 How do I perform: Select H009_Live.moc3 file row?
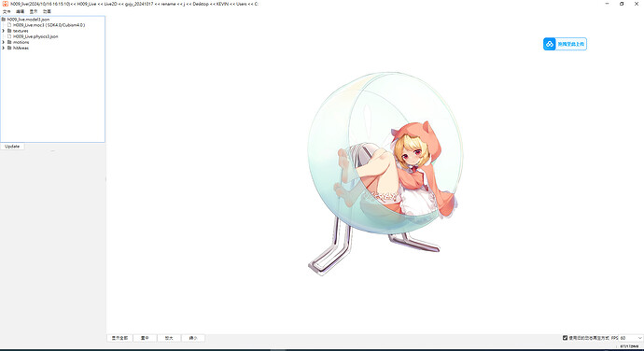coord(49,25)
